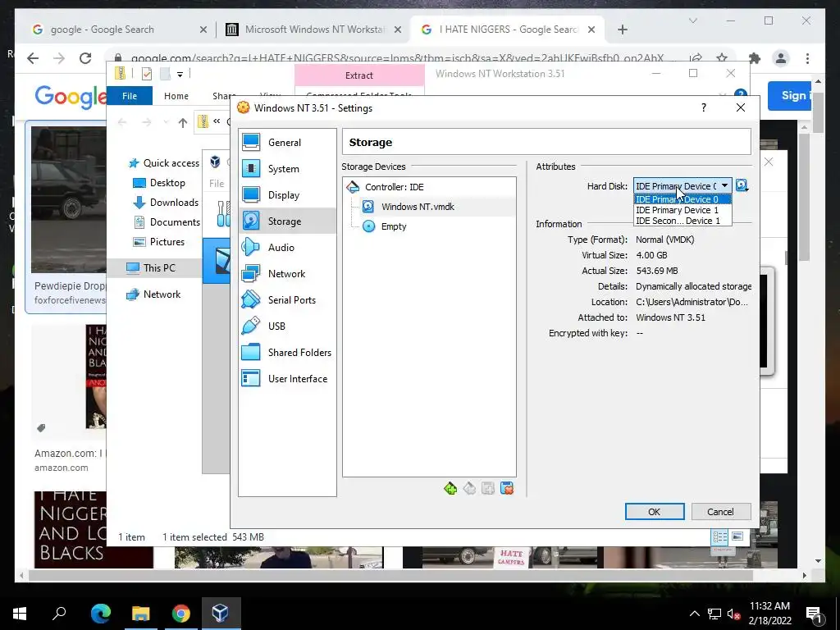840x630 pixels.
Task: Open File tab in File Explorer
Action: (130, 96)
